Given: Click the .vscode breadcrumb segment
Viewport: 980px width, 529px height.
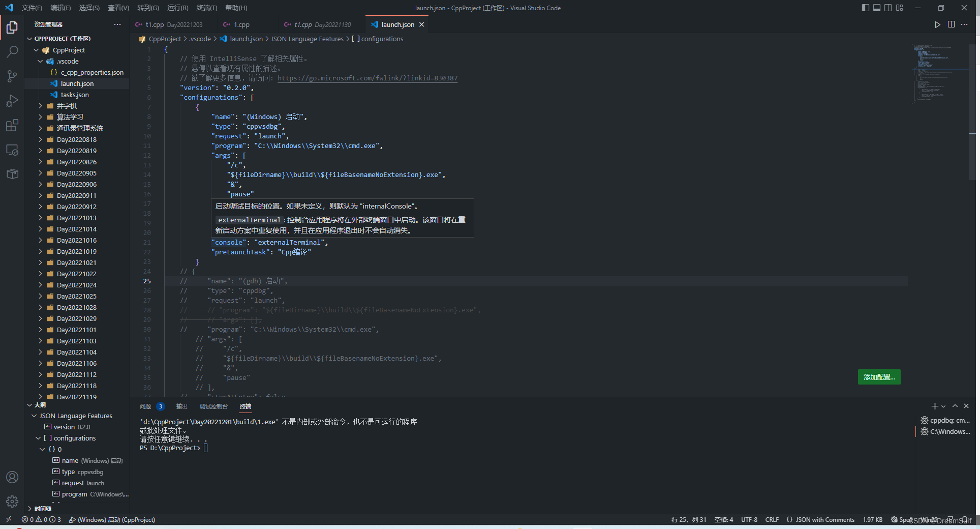Looking at the screenshot, I should pyautogui.click(x=200, y=39).
